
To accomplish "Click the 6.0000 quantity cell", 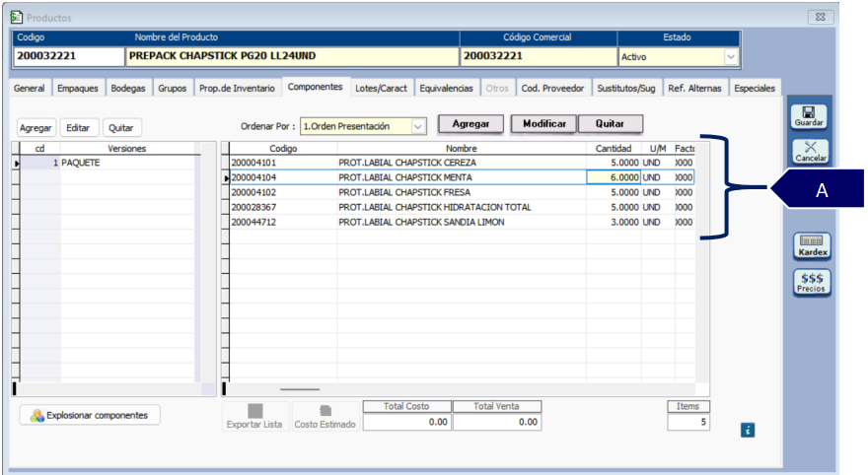I will coord(614,177).
